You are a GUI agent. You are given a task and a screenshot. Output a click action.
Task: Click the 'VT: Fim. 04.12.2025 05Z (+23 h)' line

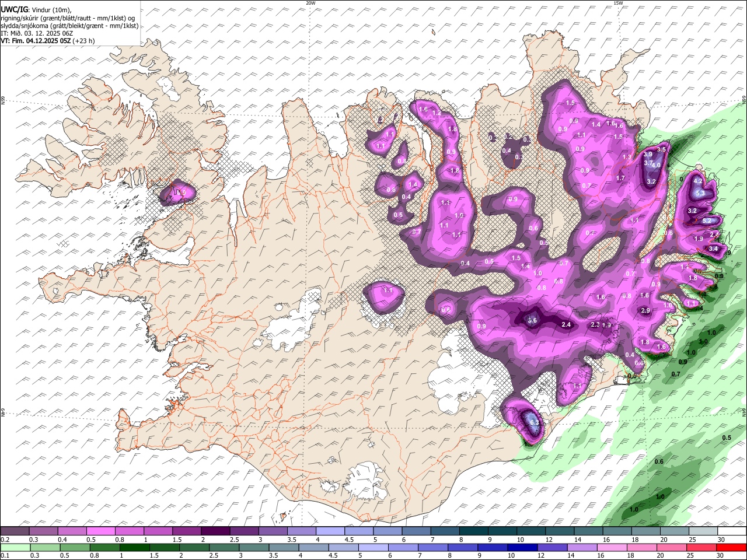[x=48, y=41]
